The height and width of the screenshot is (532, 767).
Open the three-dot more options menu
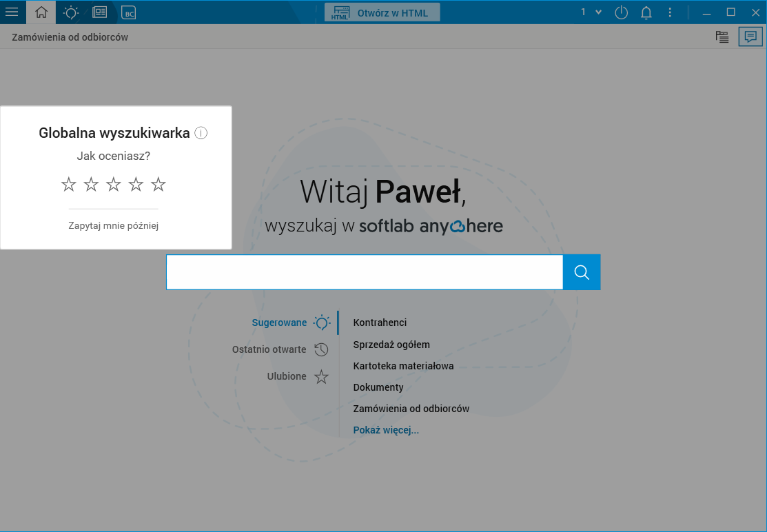pos(670,12)
